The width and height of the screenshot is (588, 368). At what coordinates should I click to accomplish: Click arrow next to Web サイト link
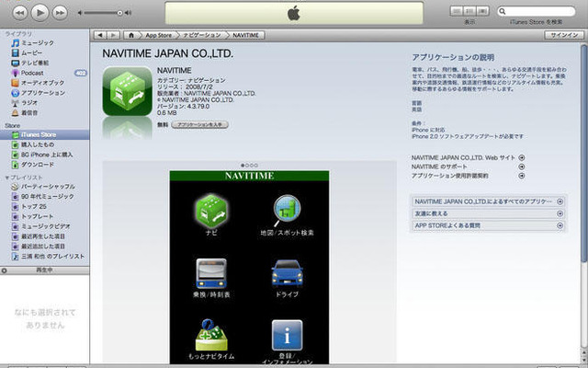pyautogui.click(x=522, y=157)
